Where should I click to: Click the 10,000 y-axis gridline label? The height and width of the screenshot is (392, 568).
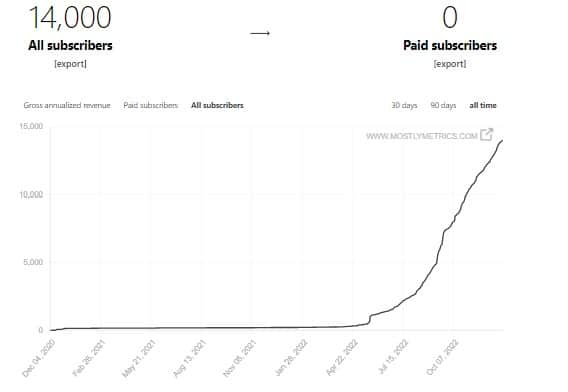coord(31,195)
